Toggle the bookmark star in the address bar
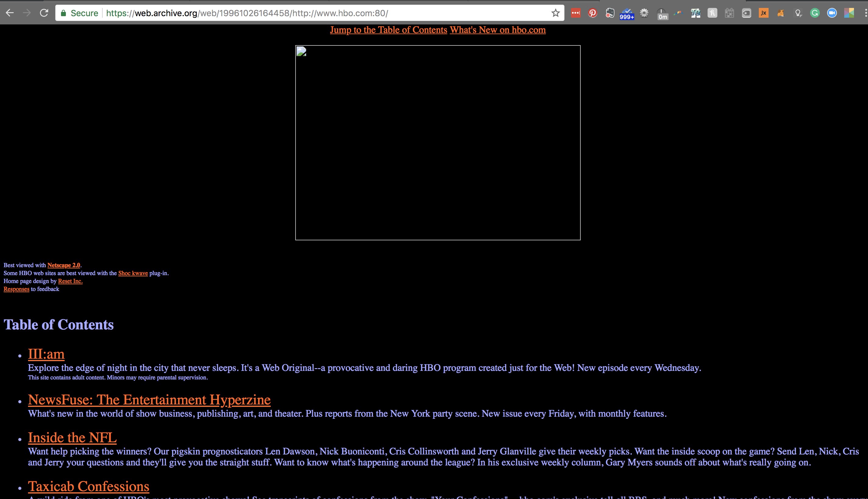 (x=555, y=13)
